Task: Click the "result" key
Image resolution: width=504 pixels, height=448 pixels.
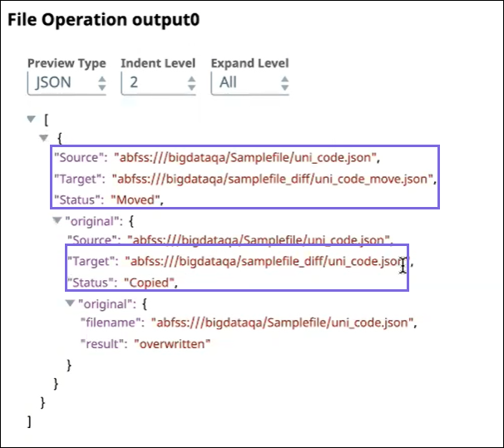Action: [97, 344]
